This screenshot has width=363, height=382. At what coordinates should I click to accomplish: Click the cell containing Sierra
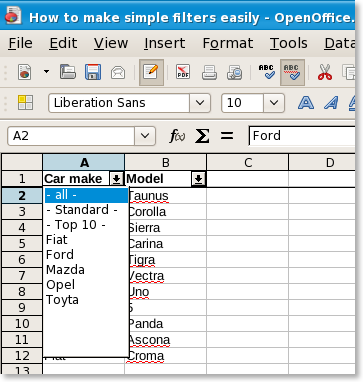click(167, 227)
